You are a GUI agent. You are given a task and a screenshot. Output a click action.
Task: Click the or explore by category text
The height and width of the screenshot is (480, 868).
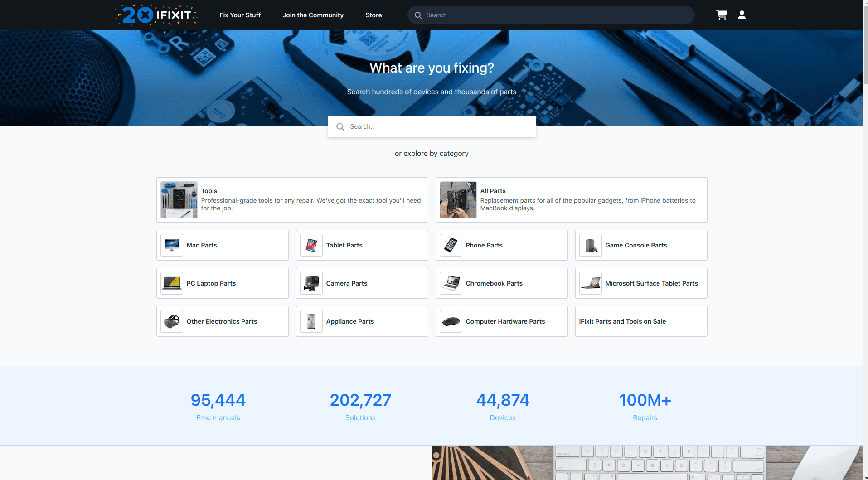coord(432,154)
